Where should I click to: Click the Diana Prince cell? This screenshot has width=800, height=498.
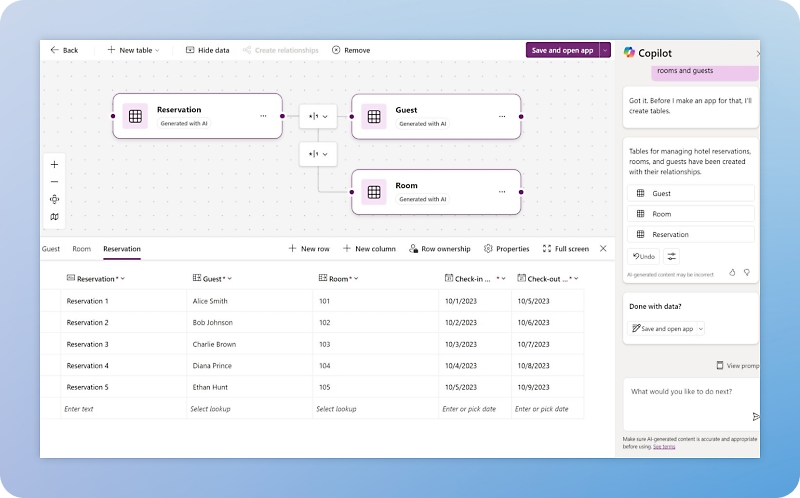(249, 366)
